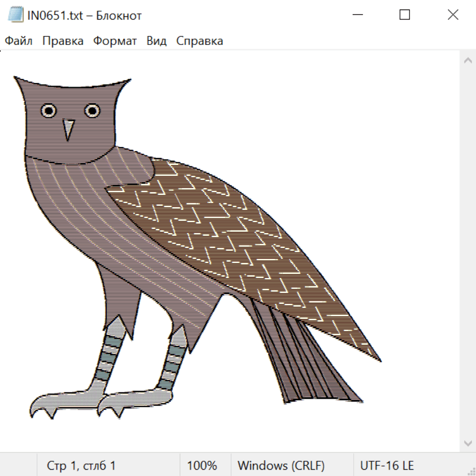Click the middle of the vertical scrollbar track
Image resolution: width=476 pixels, height=476 pixels.
click(x=468, y=251)
